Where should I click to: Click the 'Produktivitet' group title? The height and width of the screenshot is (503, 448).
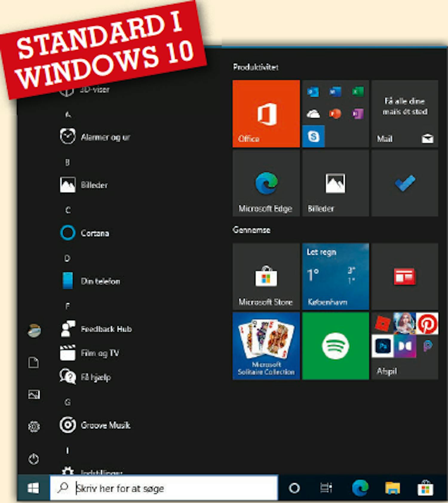click(256, 67)
